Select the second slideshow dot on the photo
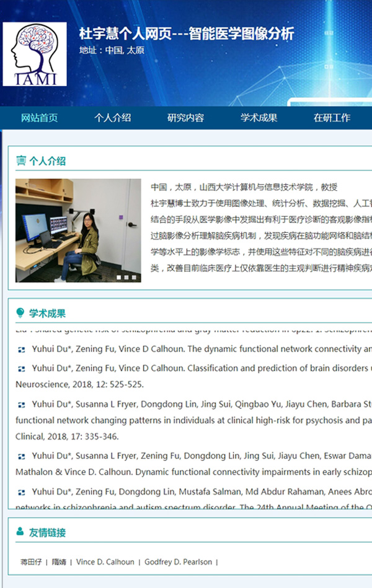Viewport: 372px width, 588px height. click(x=126, y=278)
